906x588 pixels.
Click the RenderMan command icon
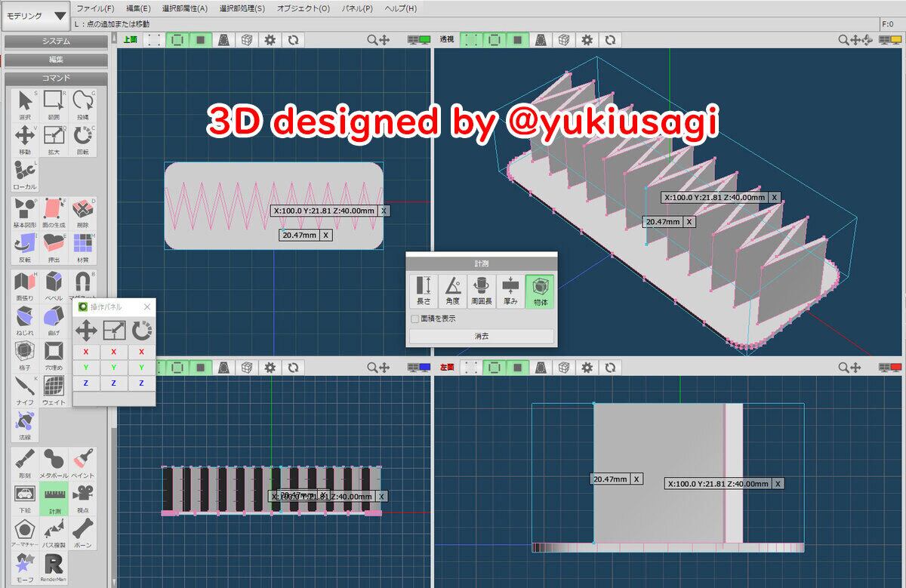(54, 567)
